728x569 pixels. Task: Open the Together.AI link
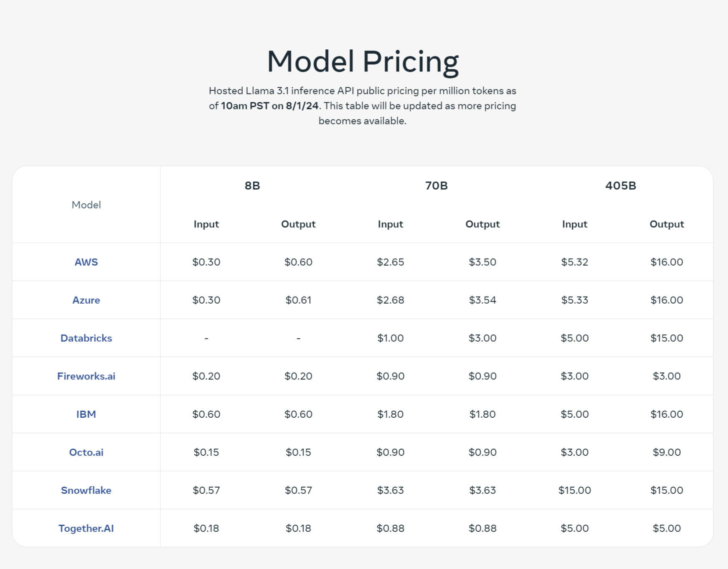click(x=86, y=528)
